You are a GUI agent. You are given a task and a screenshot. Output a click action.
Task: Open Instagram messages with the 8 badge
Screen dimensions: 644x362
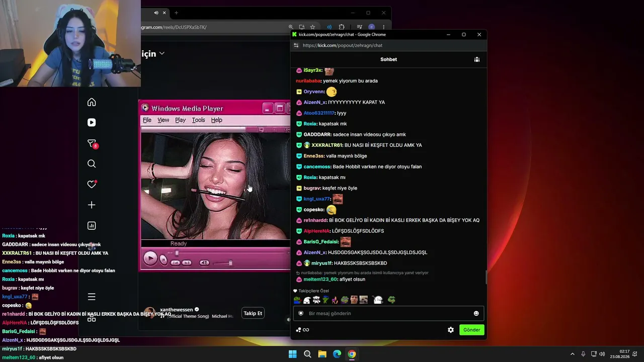tap(92, 144)
